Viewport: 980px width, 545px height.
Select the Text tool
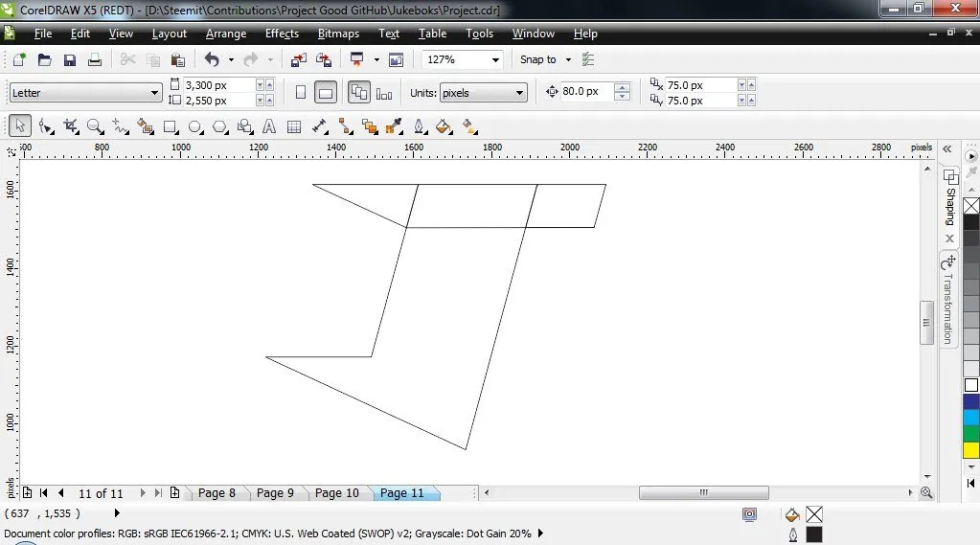point(269,126)
